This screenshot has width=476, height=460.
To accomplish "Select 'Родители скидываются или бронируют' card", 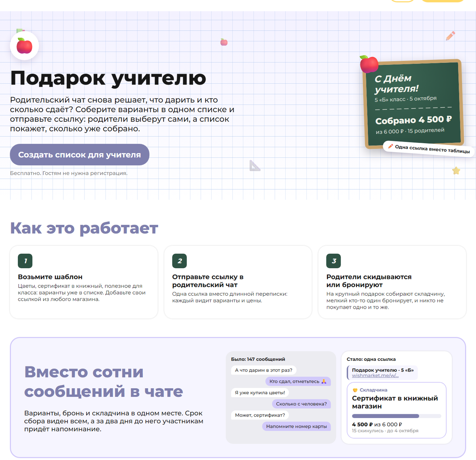I will [392, 282].
